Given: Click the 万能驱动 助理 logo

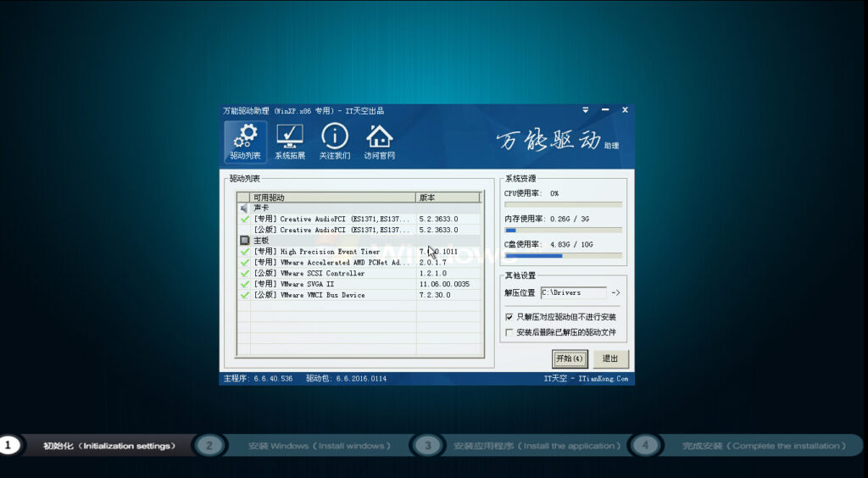Looking at the screenshot, I should click(x=558, y=141).
